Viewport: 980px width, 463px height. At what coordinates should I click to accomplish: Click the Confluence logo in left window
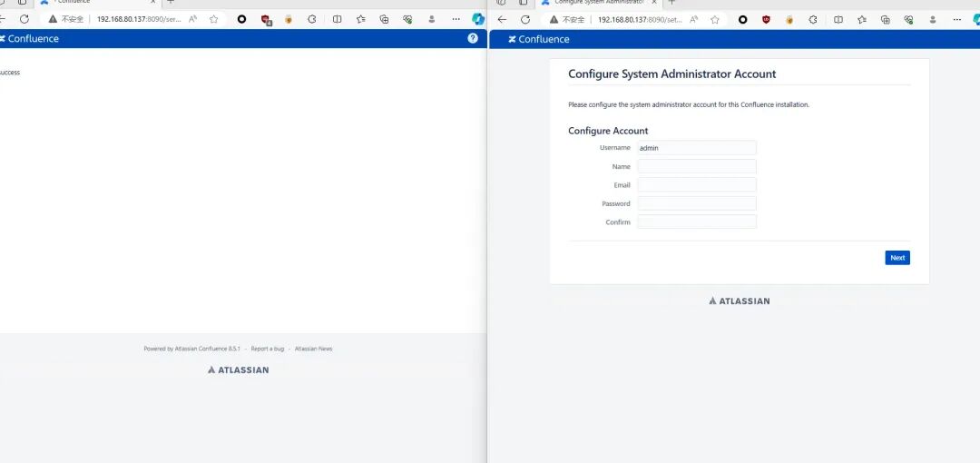pyautogui.click(x=29, y=39)
